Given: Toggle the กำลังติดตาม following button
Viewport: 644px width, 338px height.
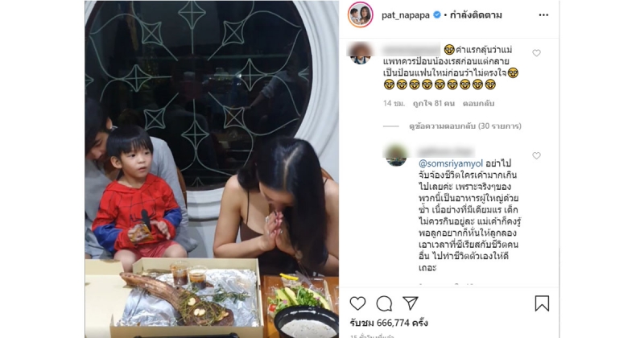Looking at the screenshot, I should tap(476, 15).
